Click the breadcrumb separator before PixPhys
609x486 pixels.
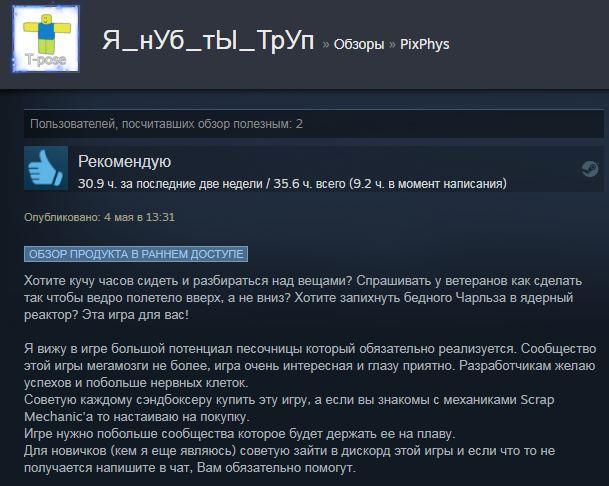[392, 45]
